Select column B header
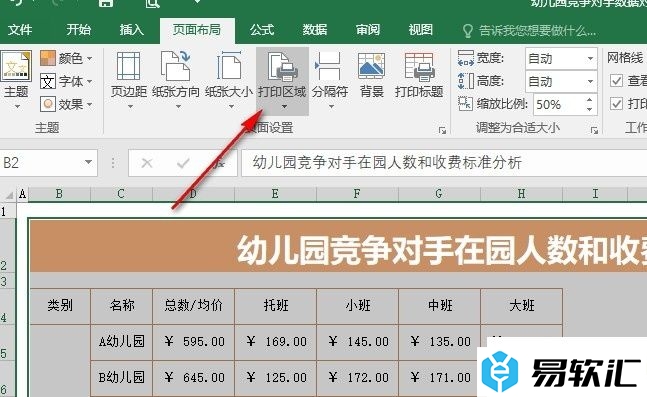647x397 pixels. click(x=59, y=194)
